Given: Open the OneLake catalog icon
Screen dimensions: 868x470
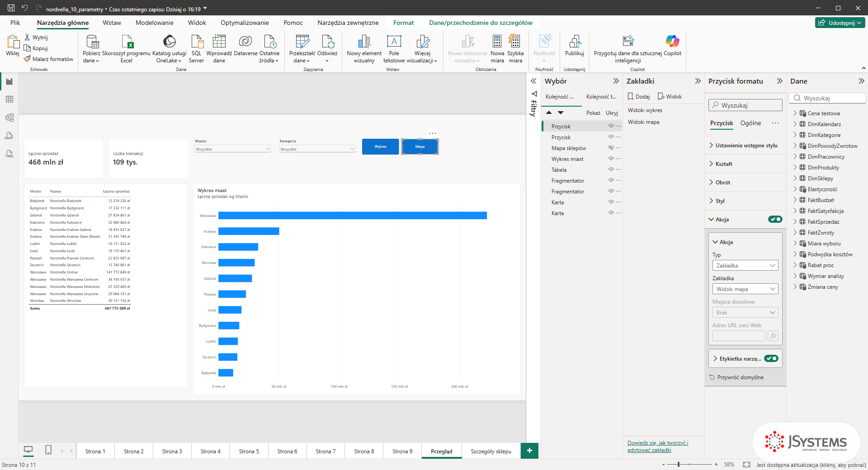Looking at the screenshot, I should click(x=169, y=42).
